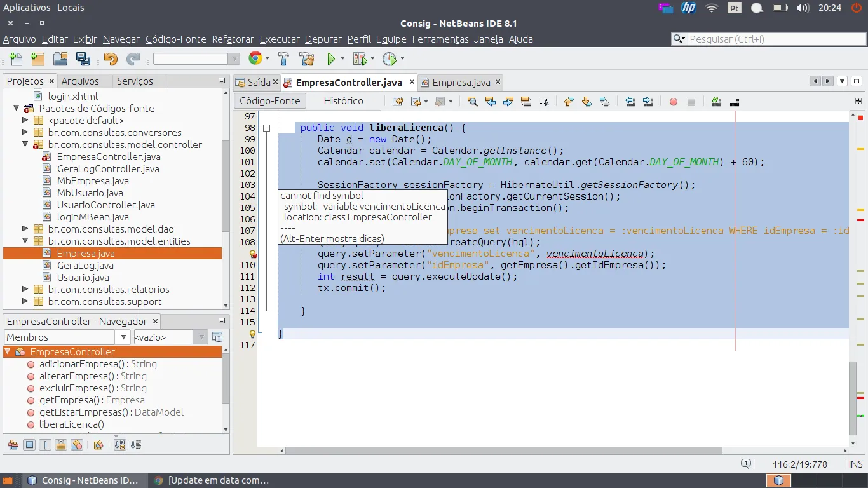
Task: Toggle show fields filter in Navigator
Action: coord(29,445)
